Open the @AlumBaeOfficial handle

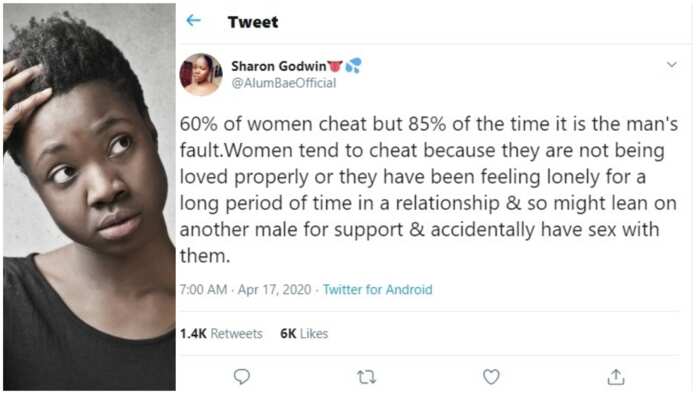pyautogui.click(x=283, y=83)
